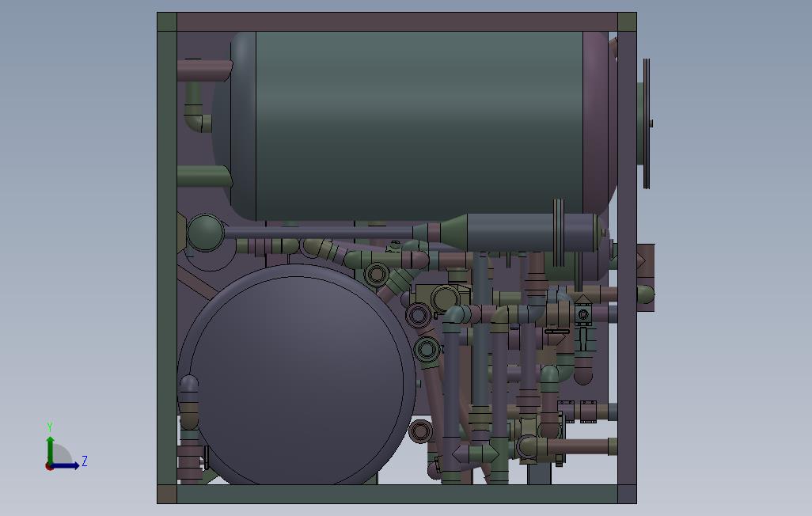
Task: Select the green sphere left of the horizontal pipe
Action: coord(205,233)
